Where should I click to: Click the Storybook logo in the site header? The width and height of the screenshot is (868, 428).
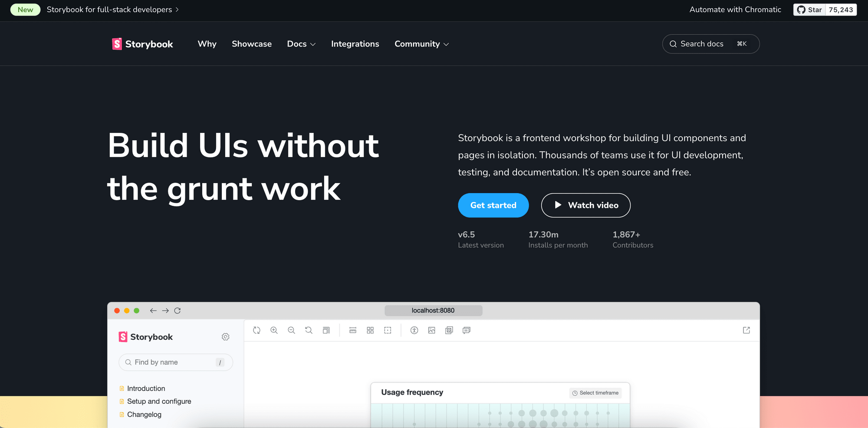[142, 44]
